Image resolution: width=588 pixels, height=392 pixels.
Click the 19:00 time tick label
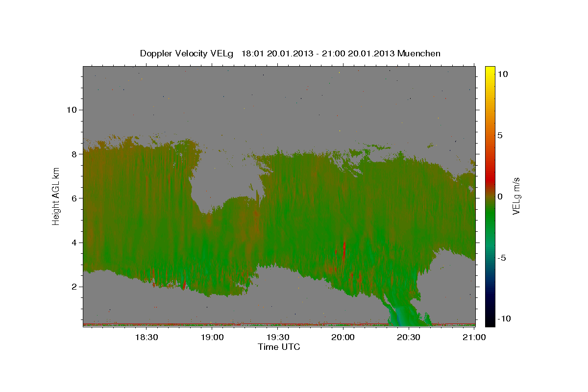[212, 337]
